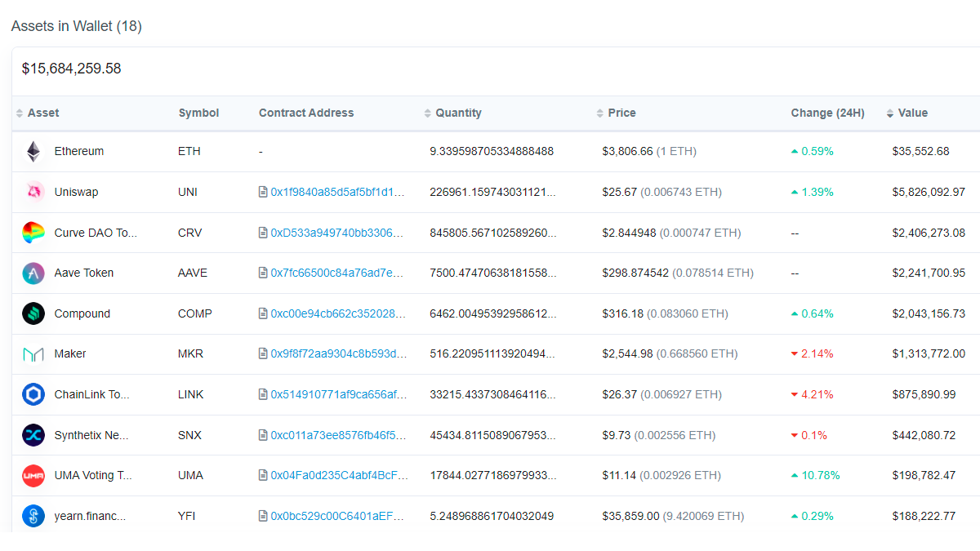This screenshot has height=551, width=980.
Task: Click the Assets in Wallet (18) heading
Action: [76, 26]
